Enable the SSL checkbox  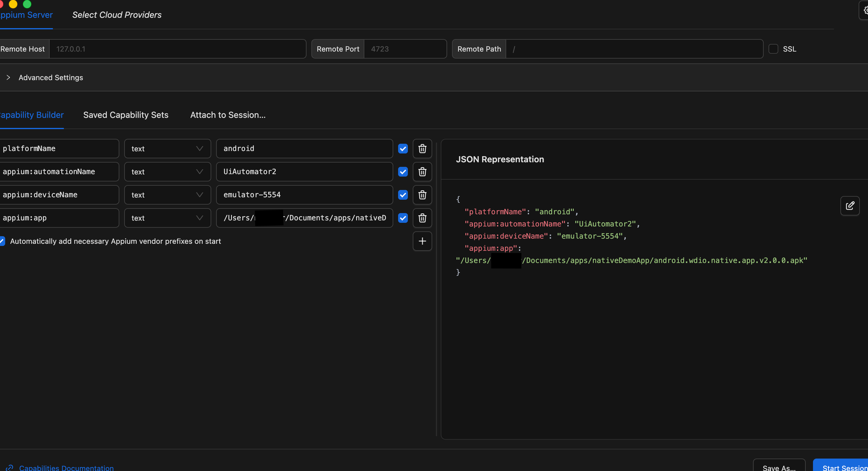[773, 49]
